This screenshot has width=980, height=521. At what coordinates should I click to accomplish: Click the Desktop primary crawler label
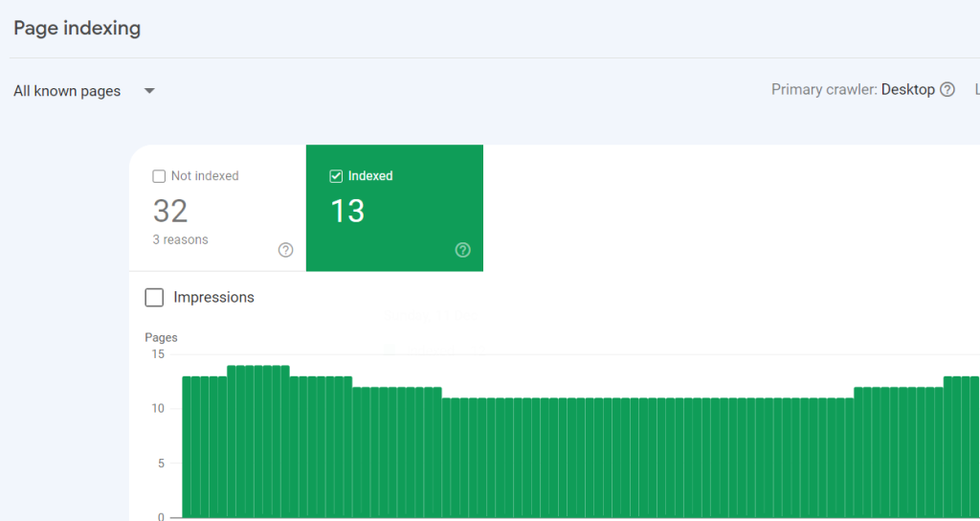click(x=907, y=90)
